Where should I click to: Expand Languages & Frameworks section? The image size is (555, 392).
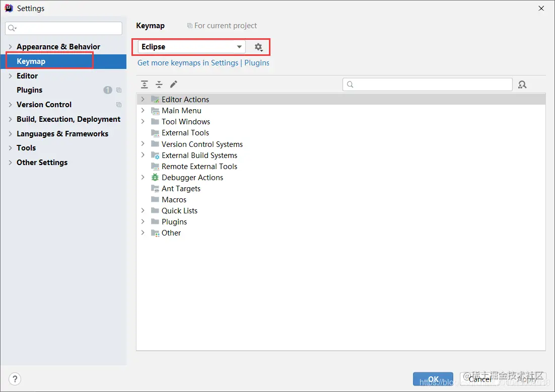click(x=10, y=134)
